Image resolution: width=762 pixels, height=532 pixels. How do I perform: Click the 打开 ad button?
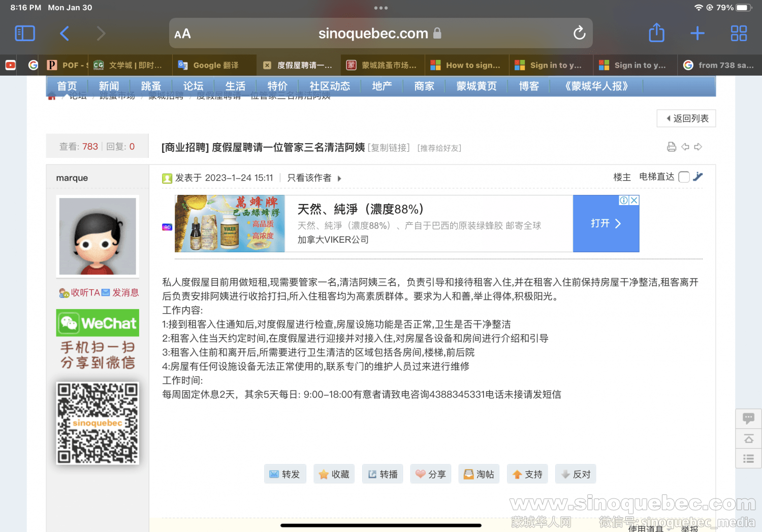[x=606, y=223]
